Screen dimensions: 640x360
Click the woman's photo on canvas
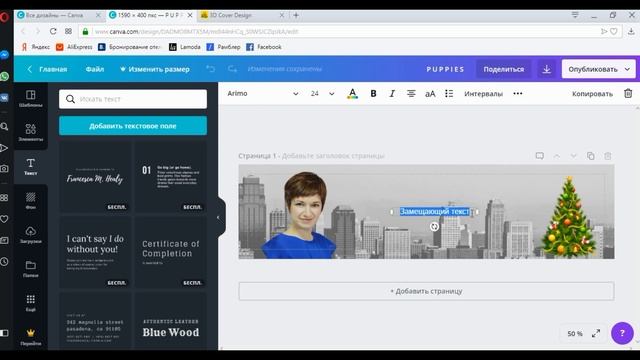click(300, 216)
